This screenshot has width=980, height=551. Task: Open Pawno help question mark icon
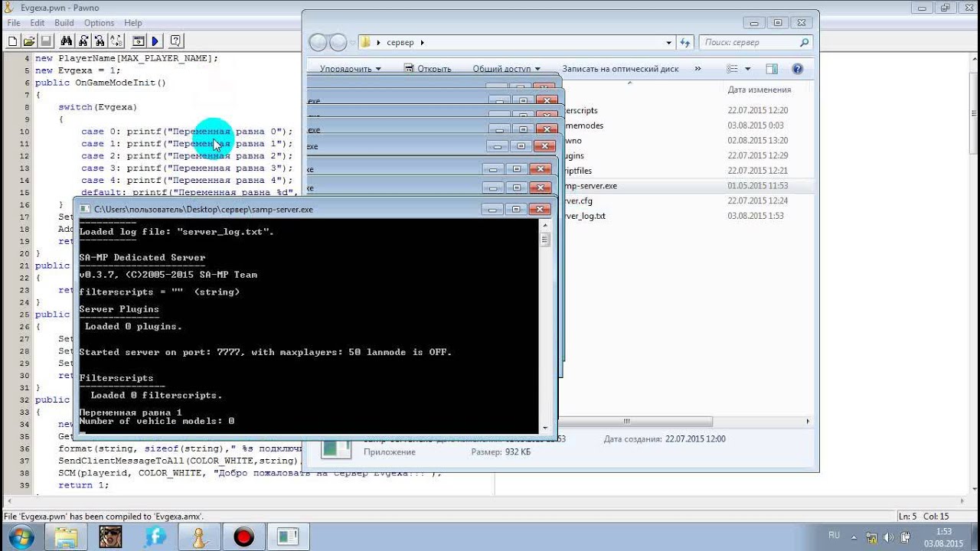click(x=176, y=41)
